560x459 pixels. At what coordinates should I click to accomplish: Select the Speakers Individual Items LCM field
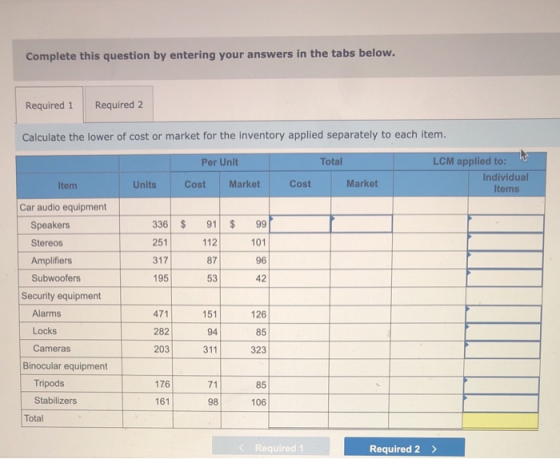(506, 224)
